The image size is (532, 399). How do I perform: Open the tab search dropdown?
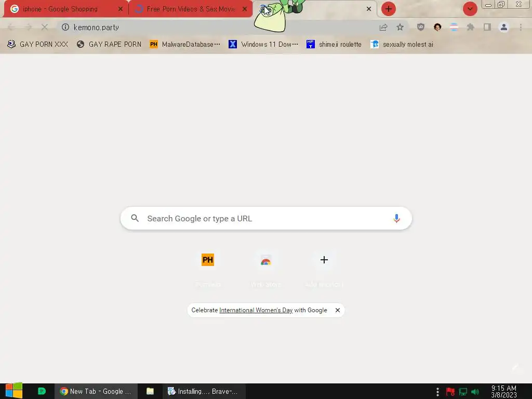[470, 9]
